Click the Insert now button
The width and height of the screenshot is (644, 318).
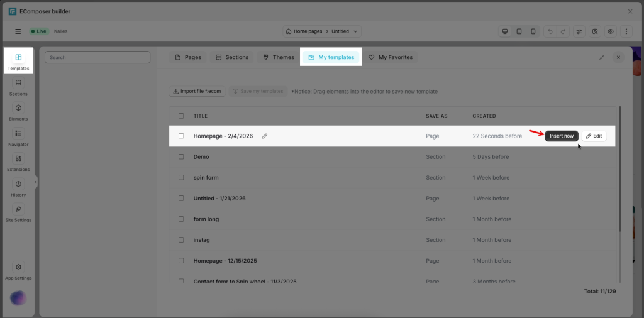(561, 136)
